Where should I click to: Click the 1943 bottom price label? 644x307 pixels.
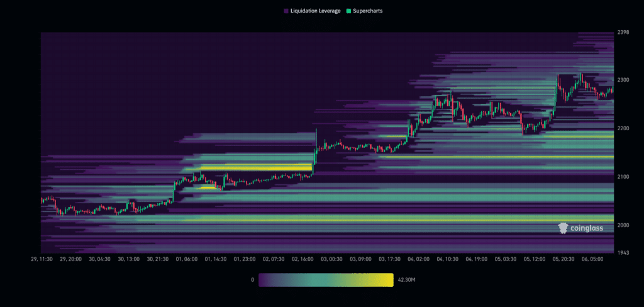coord(623,252)
